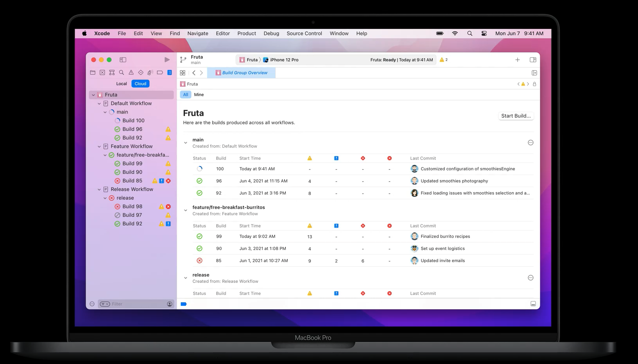The width and height of the screenshot is (638, 364).
Task: Toggle the inspector panel icon
Action: [533, 60]
